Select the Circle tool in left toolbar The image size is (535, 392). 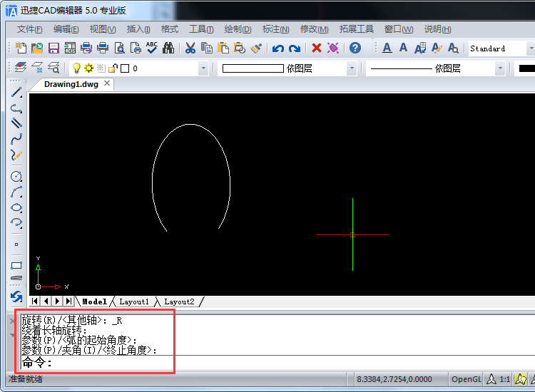[x=16, y=176]
